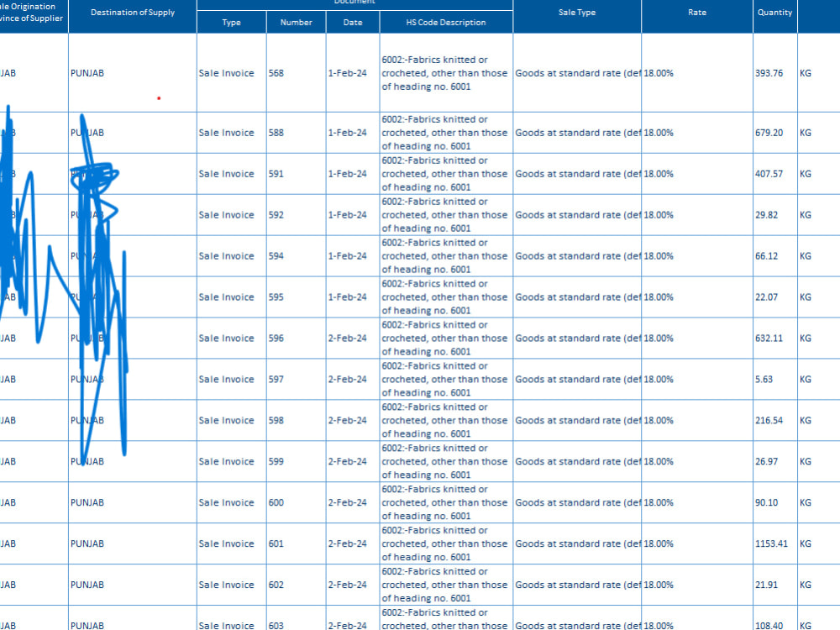Click the KG unit in row 568
The height and width of the screenshot is (630, 840).
pyautogui.click(x=806, y=73)
